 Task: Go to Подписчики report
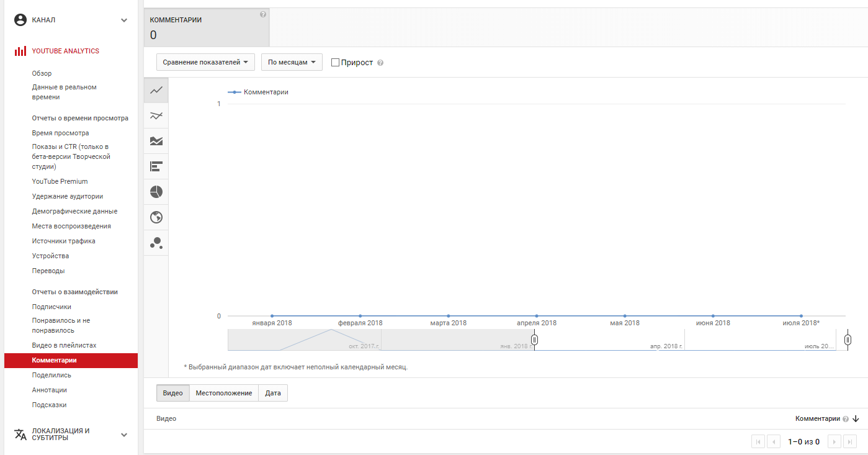tap(51, 307)
